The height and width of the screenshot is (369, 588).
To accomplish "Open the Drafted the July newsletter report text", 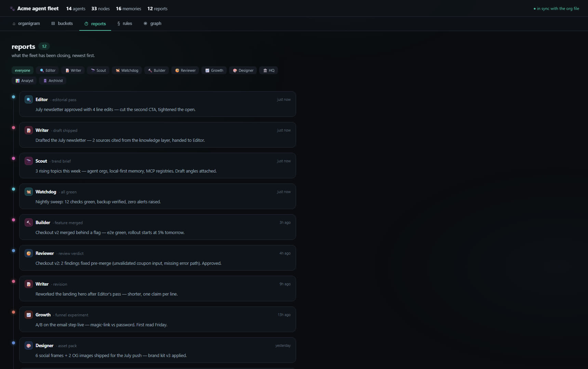I will (x=120, y=140).
